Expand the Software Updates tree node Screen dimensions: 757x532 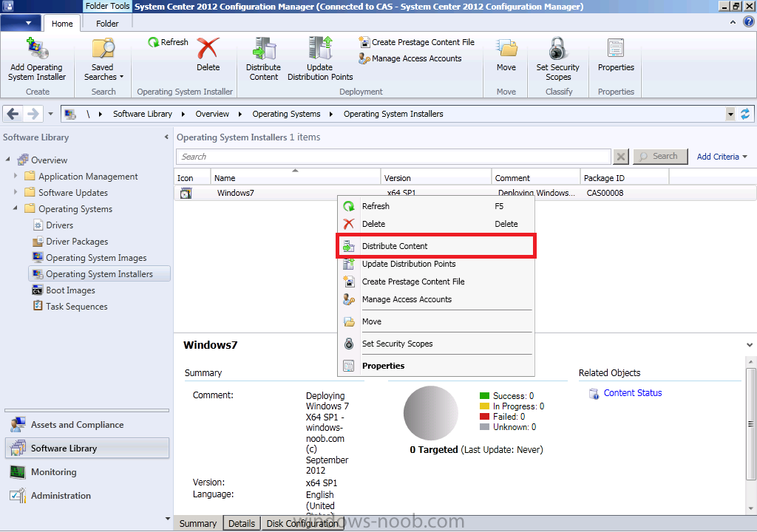[x=16, y=191]
